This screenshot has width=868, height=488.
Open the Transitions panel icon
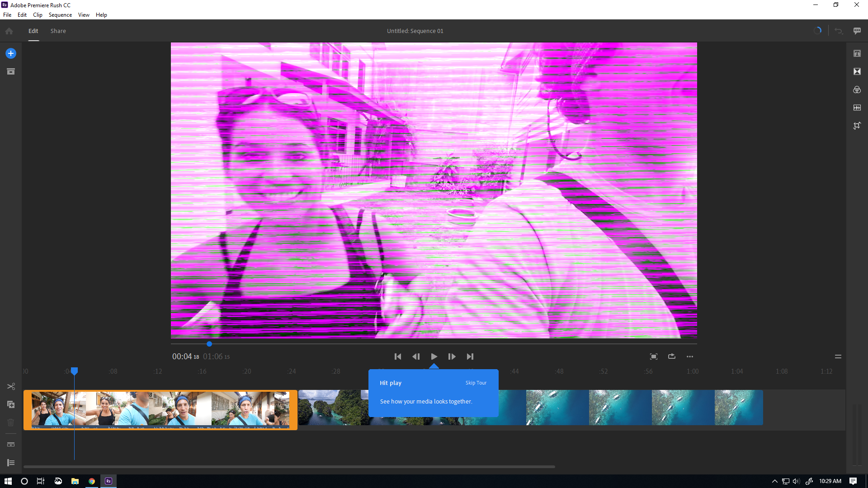[x=857, y=71]
